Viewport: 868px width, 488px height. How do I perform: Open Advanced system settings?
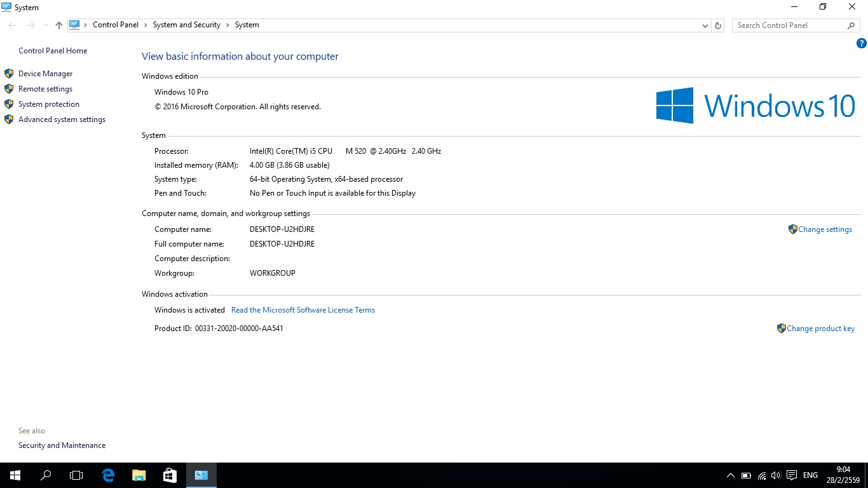62,119
